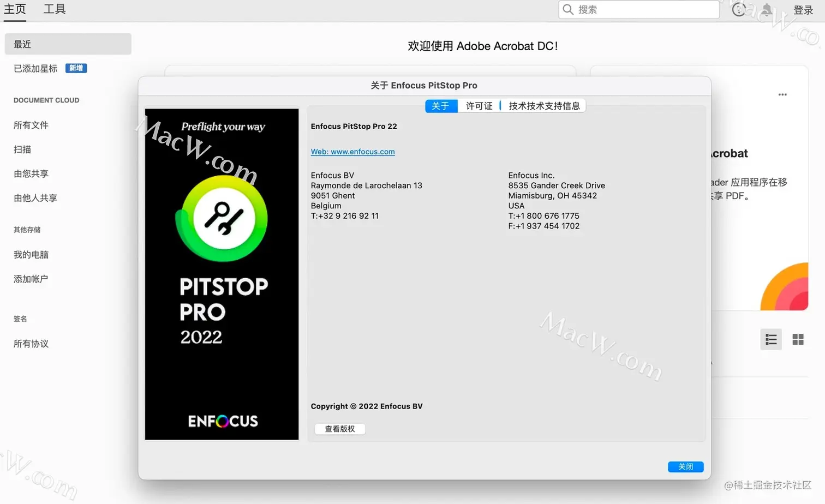Image resolution: width=825 pixels, height=504 pixels.
Task: Open the 工具 tab
Action: pos(55,9)
